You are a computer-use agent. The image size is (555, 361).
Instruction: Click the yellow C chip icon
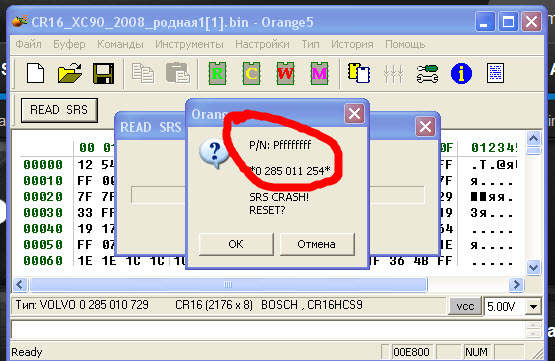point(251,73)
